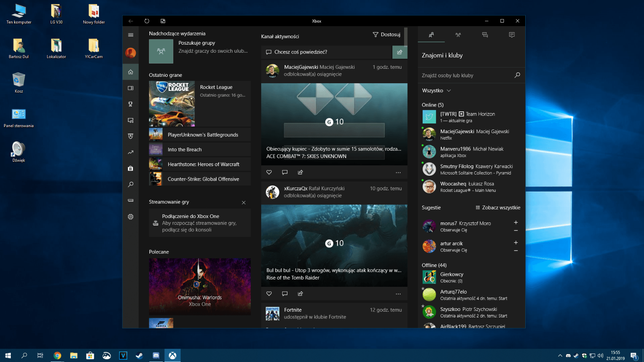Open Counter-Strike: Global Offensive entry
Image resolution: width=644 pixels, height=362 pixels.
[200, 179]
